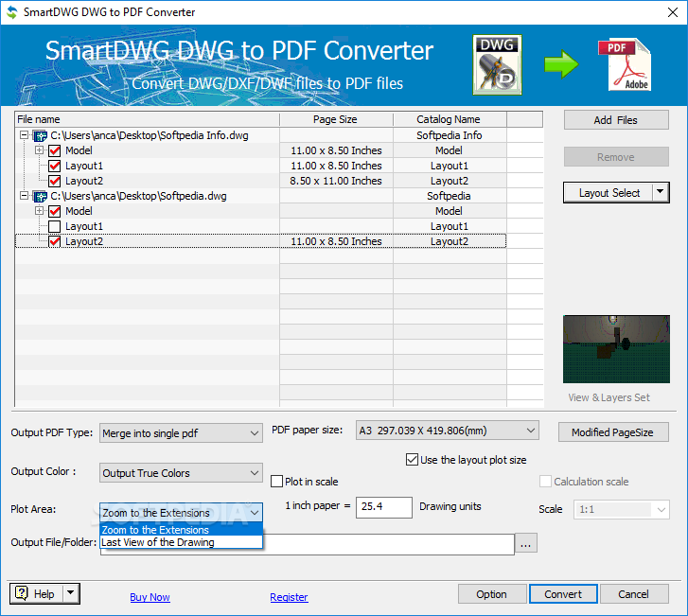Select the C:\Users\anca\Desktop\Softpedia Info.dwg row
This screenshot has height=616, width=688.
click(x=260, y=135)
